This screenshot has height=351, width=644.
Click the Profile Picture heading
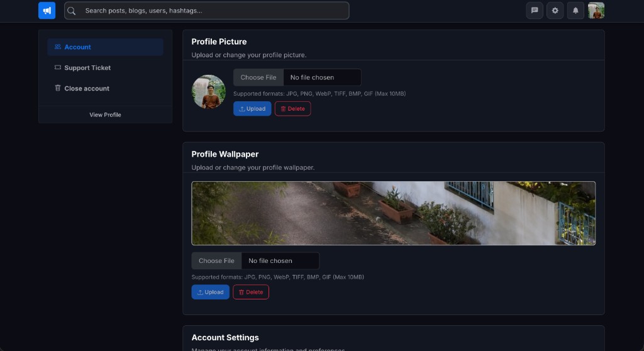click(x=219, y=42)
